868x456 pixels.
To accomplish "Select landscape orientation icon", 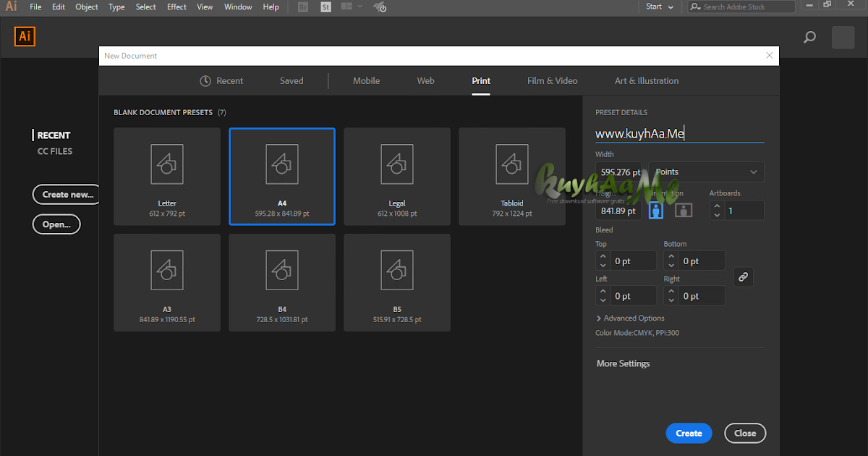I will tap(684, 210).
